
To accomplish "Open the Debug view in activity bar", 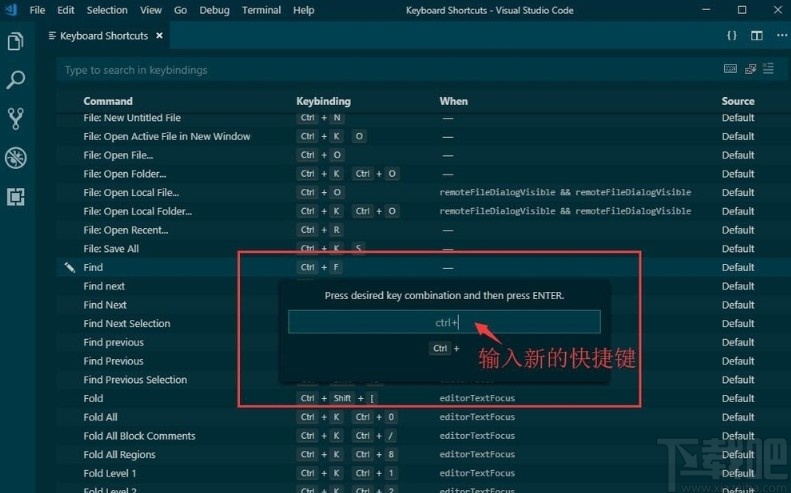I will coord(16,158).
